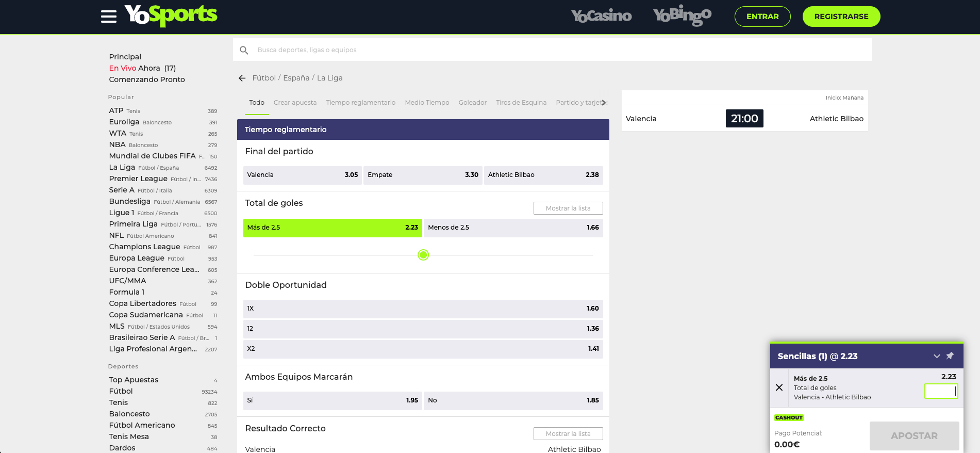Open En Vivo Ahora section
Viewport: 980px width, 453px height.
coord(142,68)
